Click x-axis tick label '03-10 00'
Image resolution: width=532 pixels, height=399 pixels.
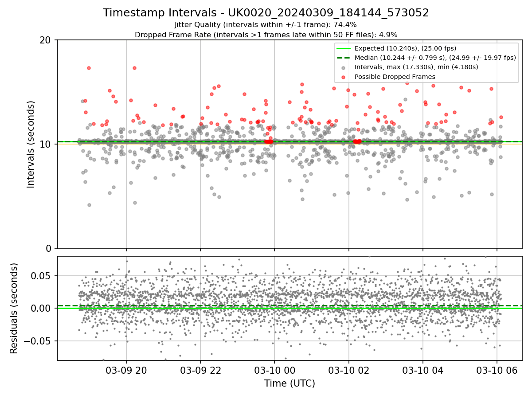274,370
